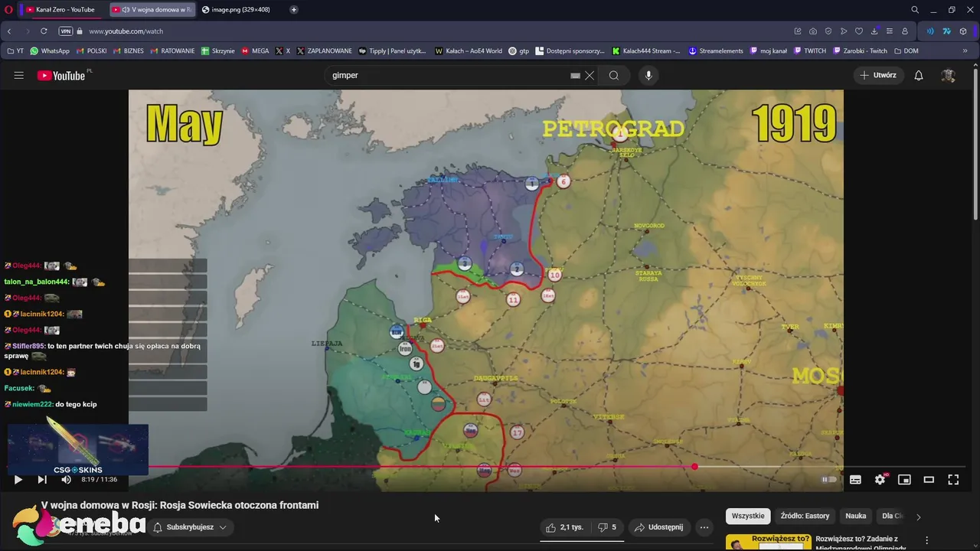Open the ad blocker shield icon
This screenshot has width=980, height=551.
coord(828,31)
